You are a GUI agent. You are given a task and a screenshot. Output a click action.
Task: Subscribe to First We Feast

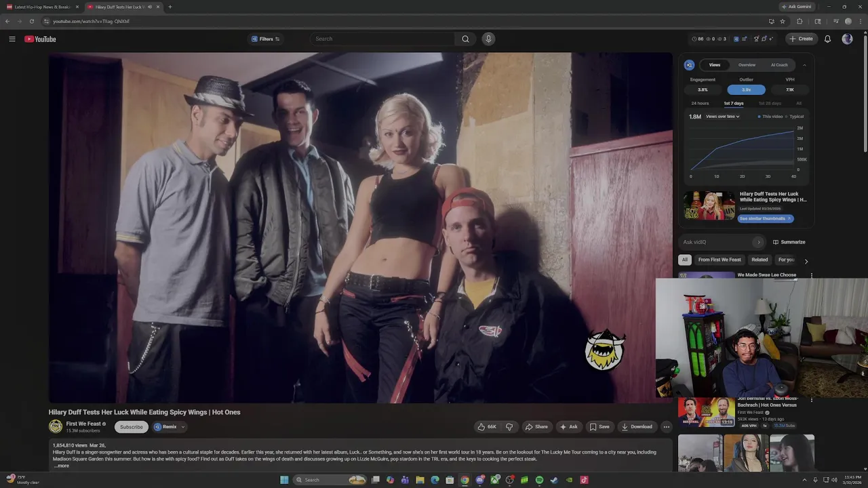[x=132, y=427]
